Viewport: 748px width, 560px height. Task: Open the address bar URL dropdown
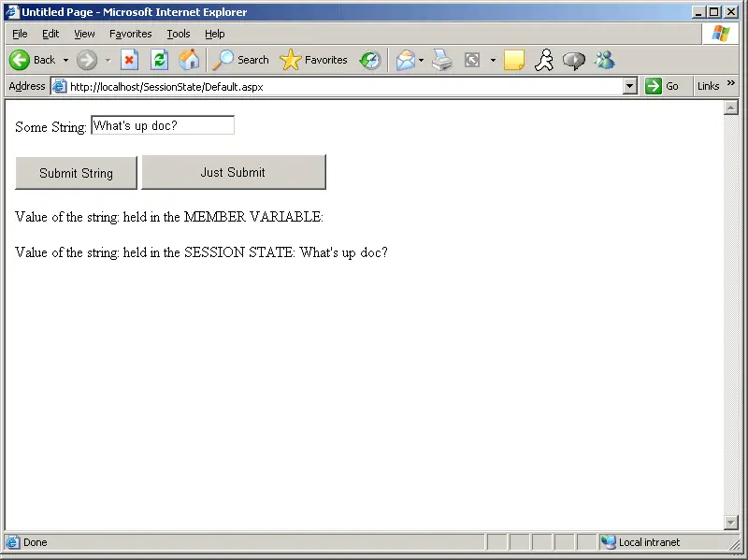tap(629, 86)
